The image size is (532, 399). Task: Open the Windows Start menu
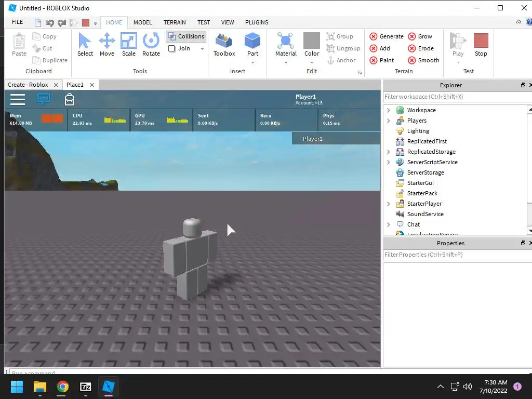click(17, 387)
